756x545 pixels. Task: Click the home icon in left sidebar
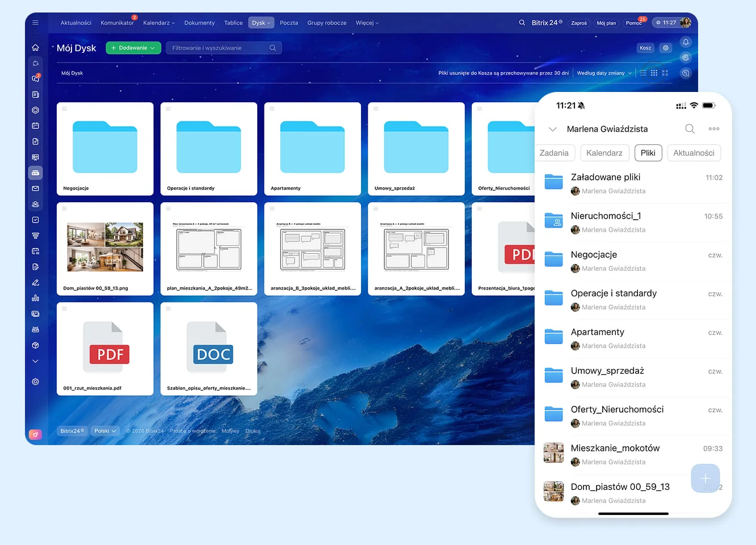click(x=35, y=48)
